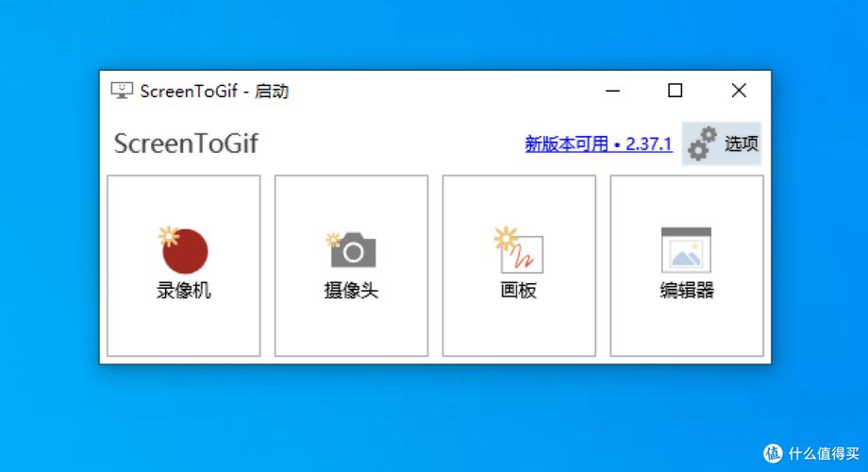Image resolution: width=868 pixels, height=472 pixels.
Task: Click the new version available 2.37.1 link
Action: click(598, 144)
